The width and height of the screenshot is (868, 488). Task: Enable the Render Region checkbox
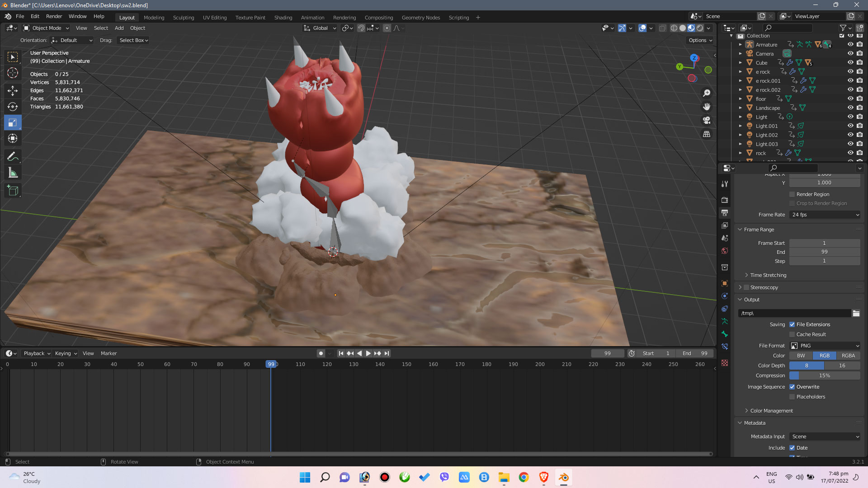pyautogui.click(x=792, y=194)
